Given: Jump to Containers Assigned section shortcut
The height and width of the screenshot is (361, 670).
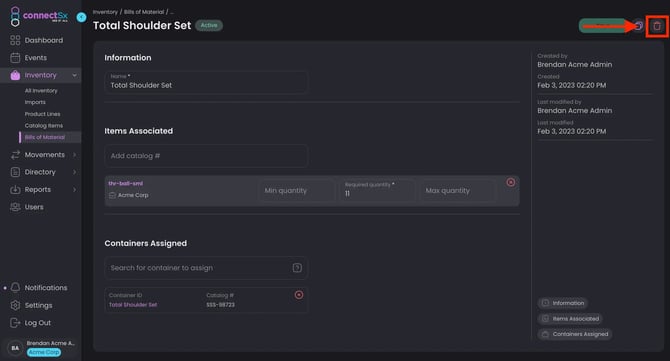Looking at the screenshot, I should pos(575,334).
